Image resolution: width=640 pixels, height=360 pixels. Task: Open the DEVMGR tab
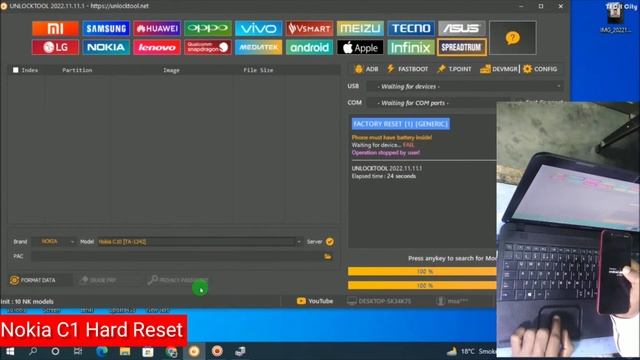498,69
